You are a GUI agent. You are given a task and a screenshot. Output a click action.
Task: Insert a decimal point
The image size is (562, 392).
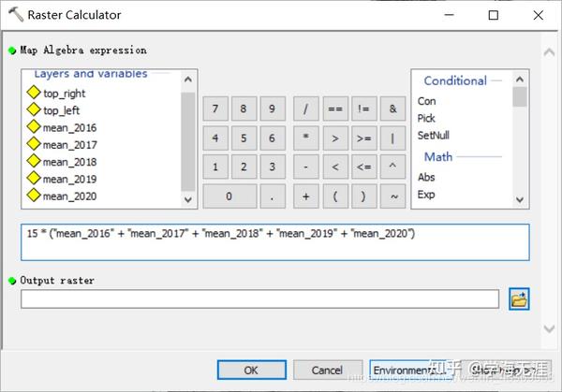pyautogui.click(x=273, y=196)
